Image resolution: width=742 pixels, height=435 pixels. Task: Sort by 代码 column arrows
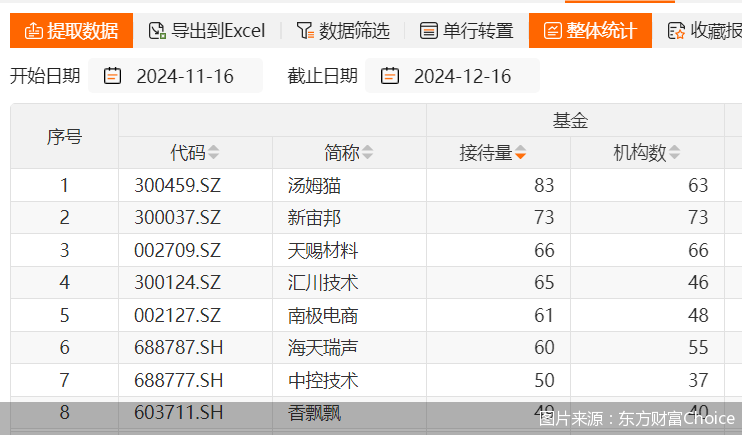click(213, 153)
